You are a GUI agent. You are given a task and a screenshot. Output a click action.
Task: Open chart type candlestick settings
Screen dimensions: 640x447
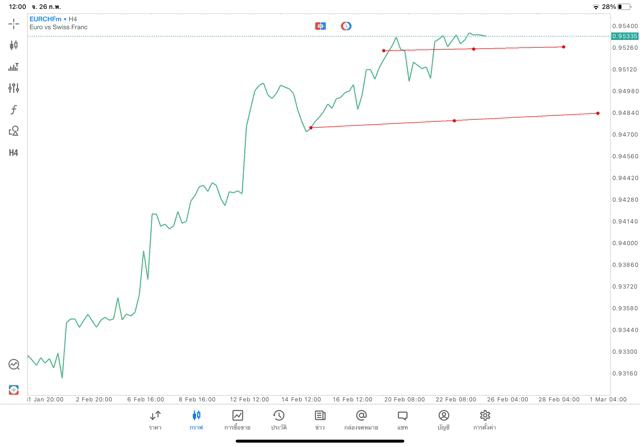click(x=13, y=45)
